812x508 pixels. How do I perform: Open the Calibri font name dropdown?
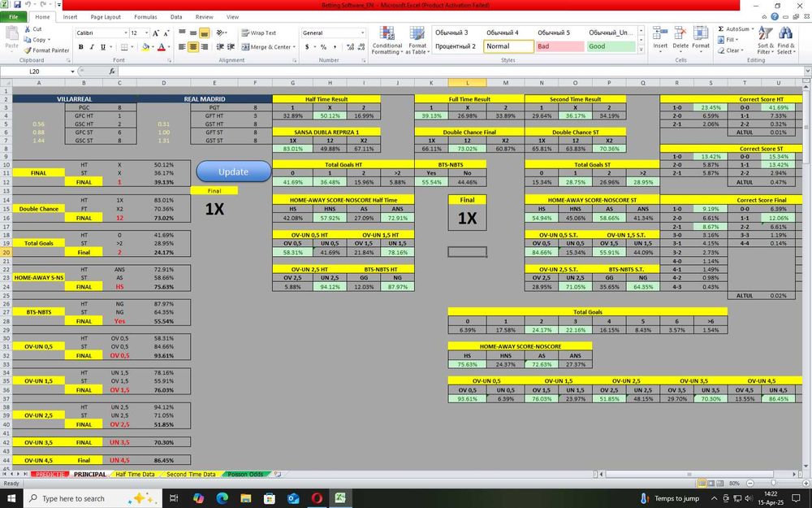point(125,33)
